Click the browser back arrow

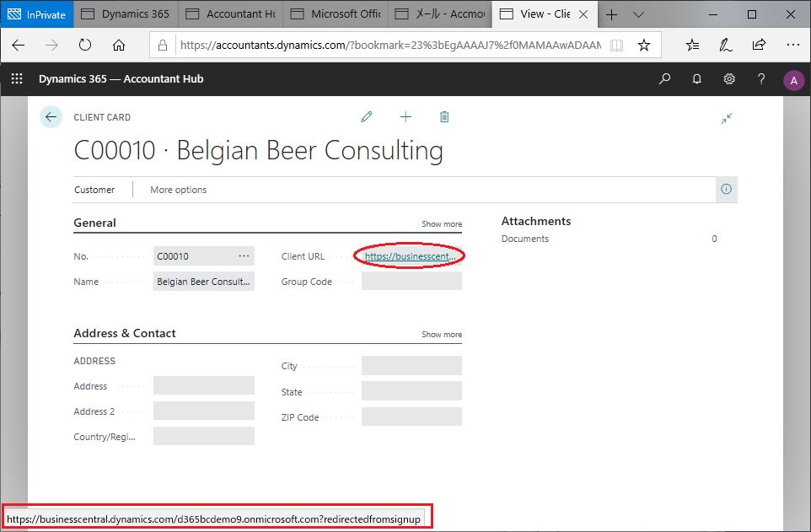click(x=19, y=46)
